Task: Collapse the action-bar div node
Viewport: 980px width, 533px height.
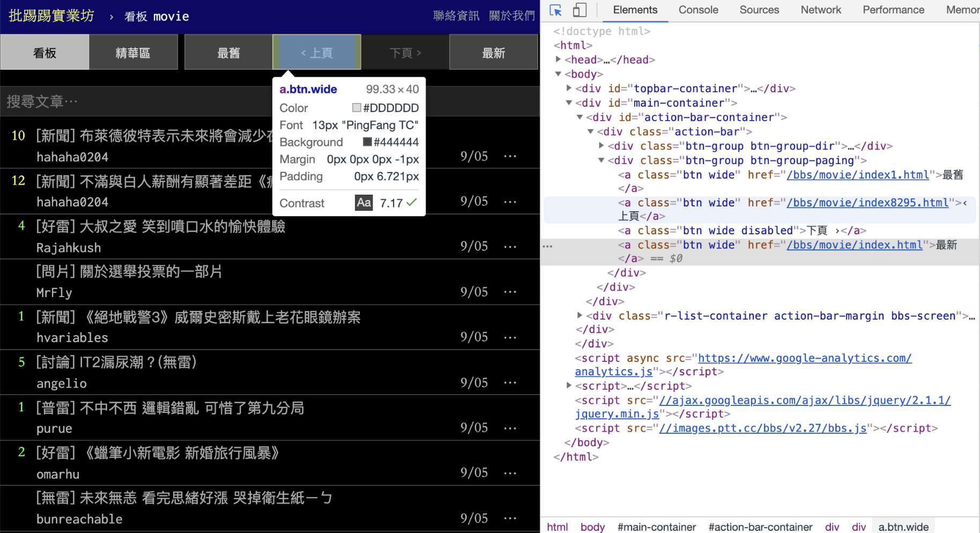Action: click(x=590, y=131)
